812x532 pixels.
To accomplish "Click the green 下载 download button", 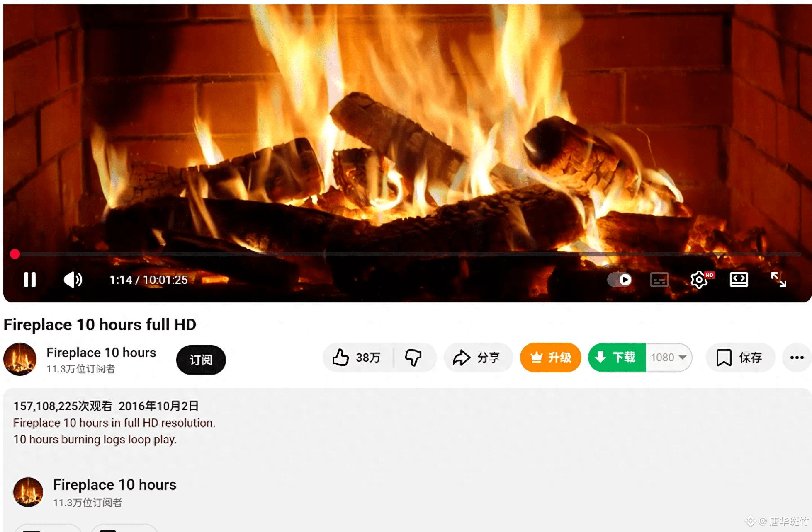I will pos(617,357).
